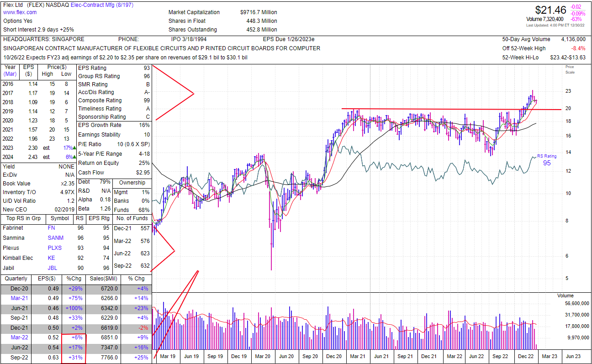Click the Dec-21 sales change -2% cell
The width and height of the screenshot is (592, 364).
[x=142, y=328]
